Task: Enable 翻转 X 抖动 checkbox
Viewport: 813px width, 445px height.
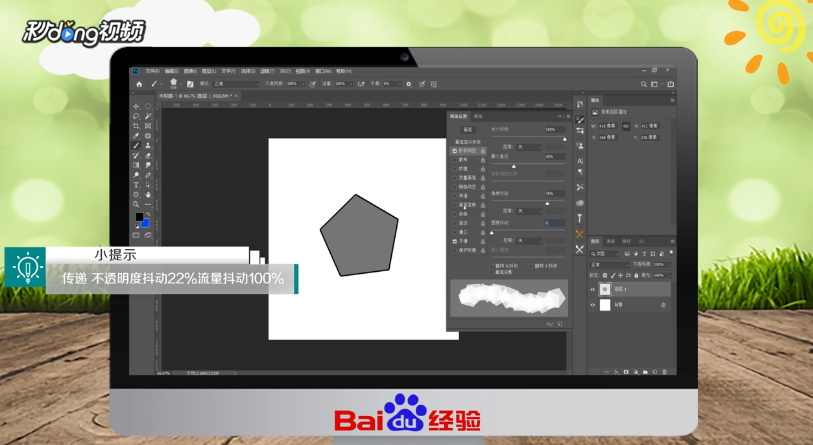Action: point(492,266)
